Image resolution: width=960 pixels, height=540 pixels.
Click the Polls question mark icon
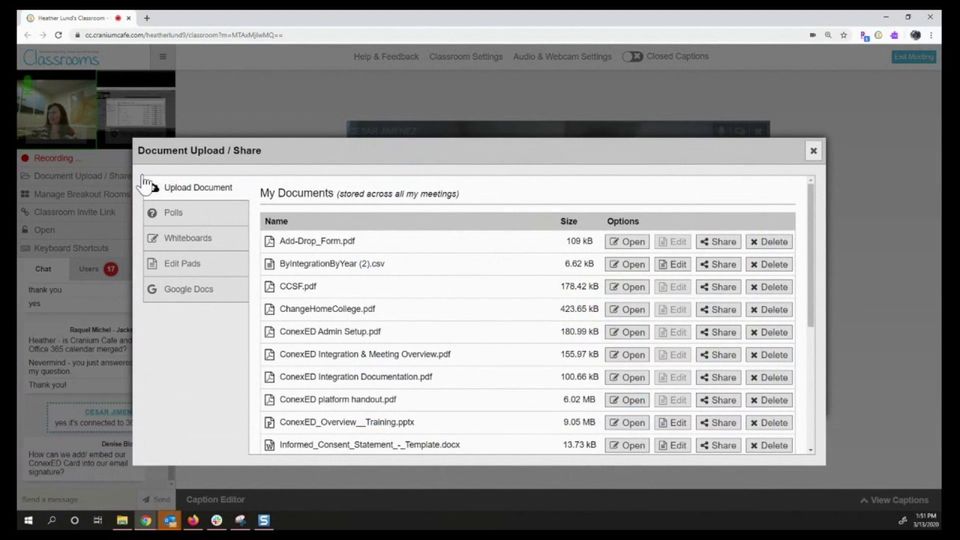point(152,213)
